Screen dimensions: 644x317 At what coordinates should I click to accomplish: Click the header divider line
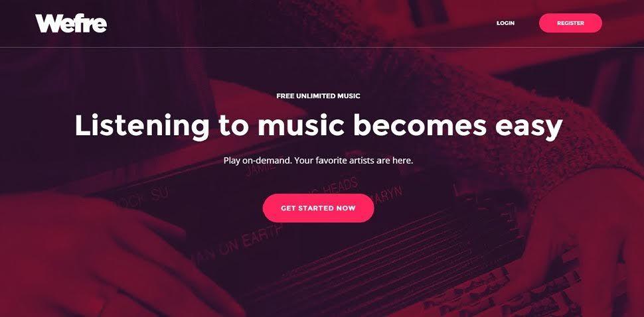(322, 47)
